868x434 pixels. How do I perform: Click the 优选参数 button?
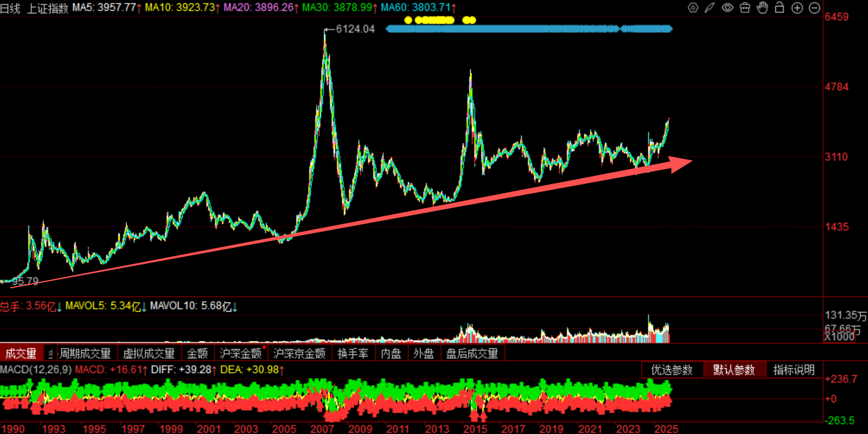tap(672, 370)
